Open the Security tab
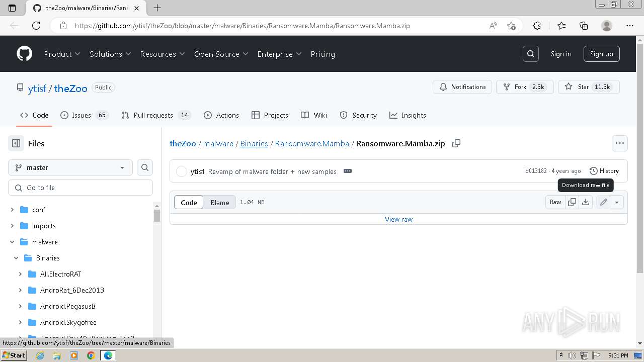 tap(358, 115)
